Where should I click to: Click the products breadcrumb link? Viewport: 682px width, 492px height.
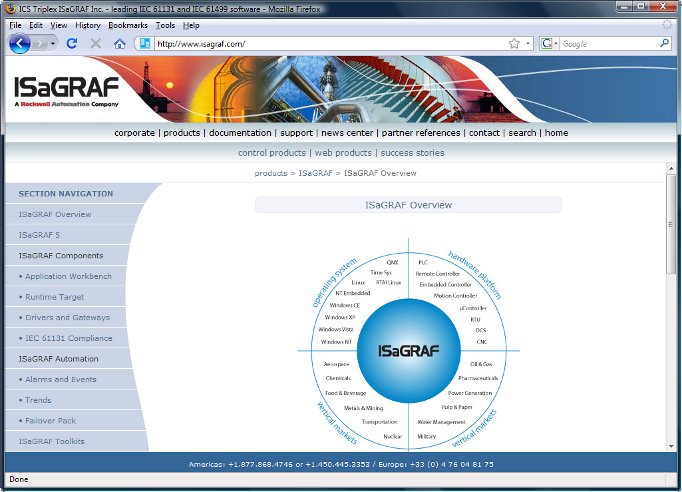pos(271,173)
